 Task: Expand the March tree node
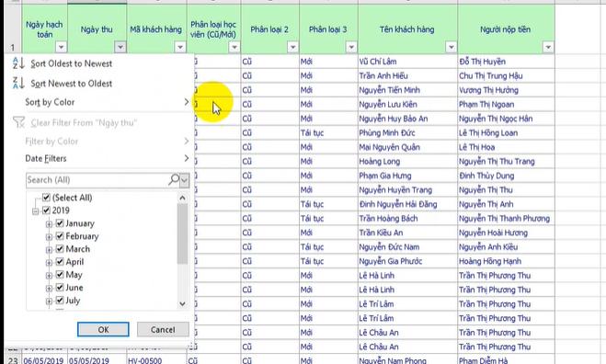(x=49, y=250)
